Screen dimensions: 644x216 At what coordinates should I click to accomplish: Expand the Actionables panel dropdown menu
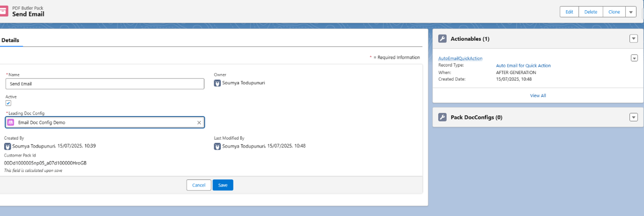tap(634, 39)
